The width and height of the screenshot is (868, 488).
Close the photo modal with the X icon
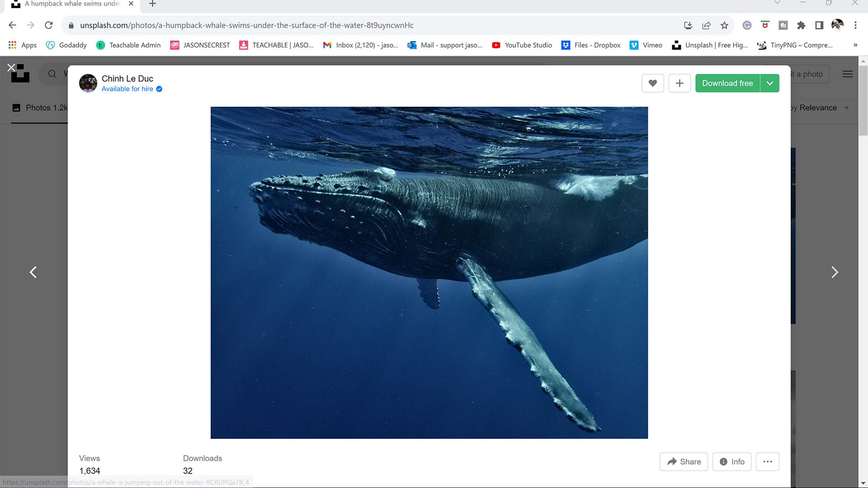point(11,67)
